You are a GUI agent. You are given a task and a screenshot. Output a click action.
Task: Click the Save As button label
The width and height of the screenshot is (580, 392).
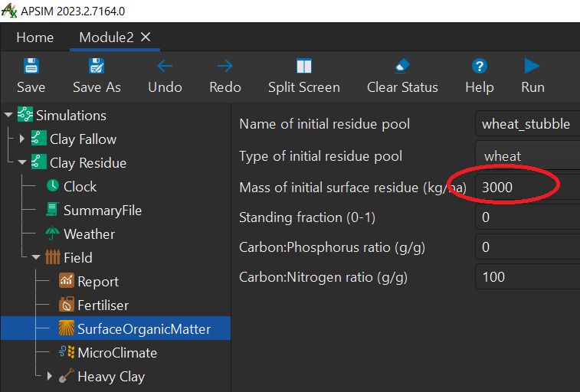(x=97, y=87)
